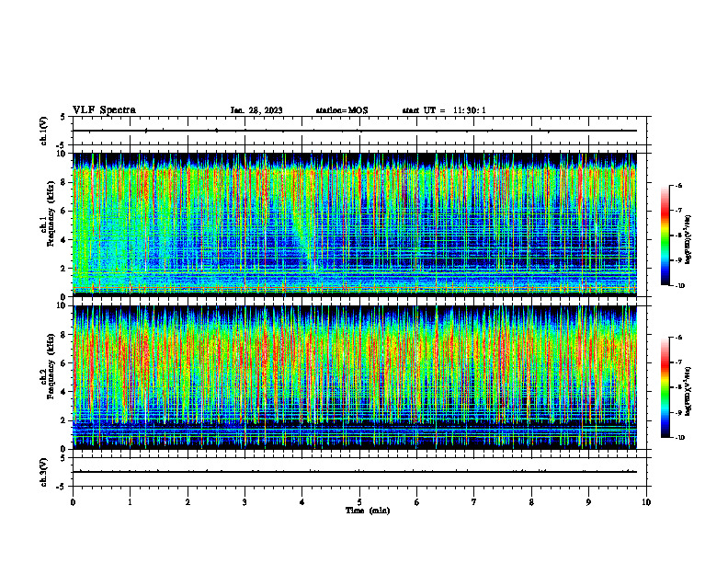Click the ch.1 colorbar log(PSD) unit label
The height and width of the screenshot is (563, 728).
coord(688,240)
